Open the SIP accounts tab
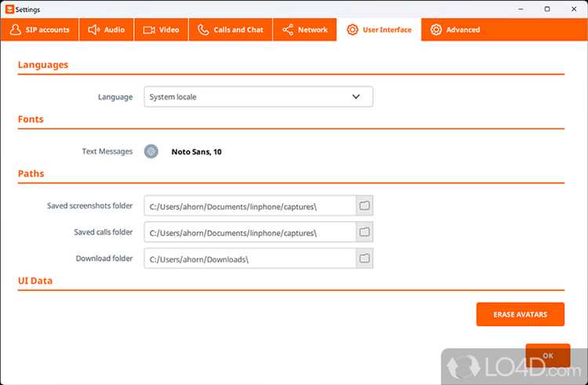The height and width of the screenshot is (385, 588). coord(39,30)
